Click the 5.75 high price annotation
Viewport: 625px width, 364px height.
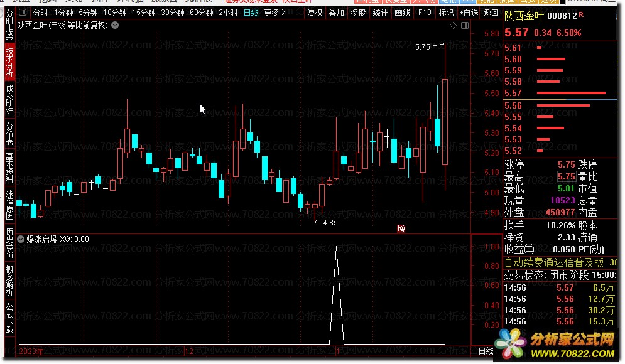[423, 47]
